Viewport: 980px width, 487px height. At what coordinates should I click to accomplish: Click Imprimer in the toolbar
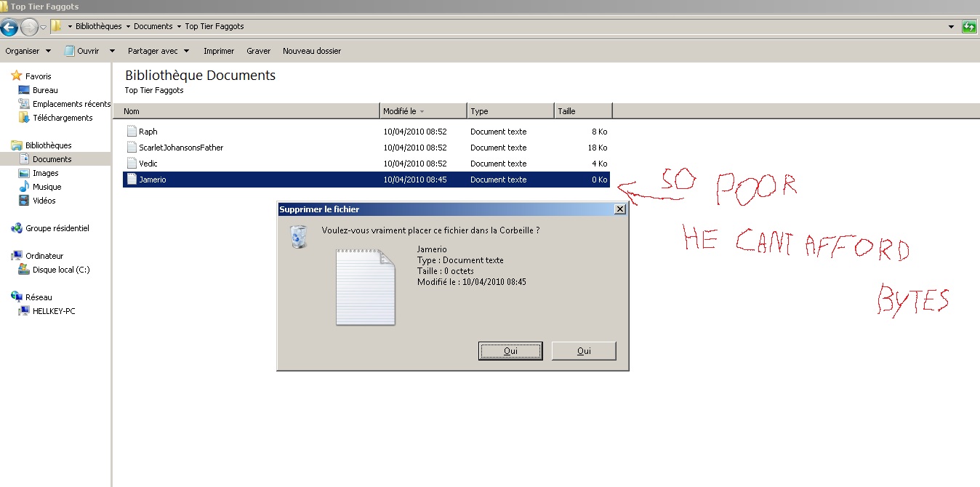(x=219, y=51)
